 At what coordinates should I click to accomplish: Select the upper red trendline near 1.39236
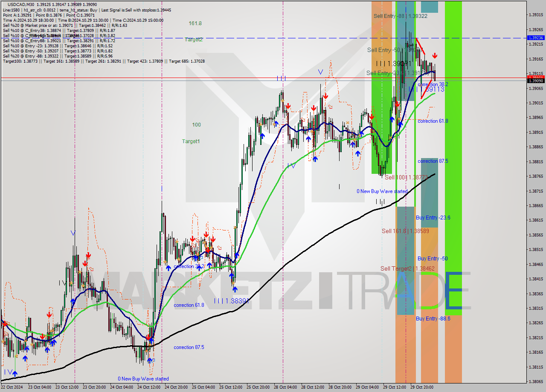point(420,46)
